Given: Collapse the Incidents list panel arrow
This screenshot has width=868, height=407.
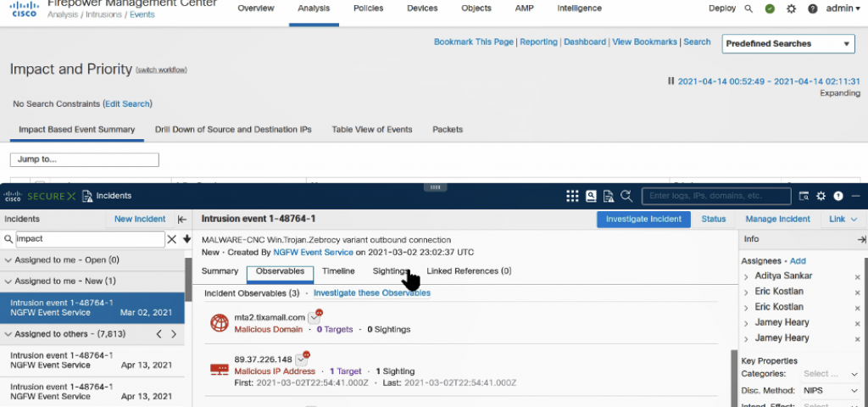Looking at the screenshot, I should coord(182,220).
